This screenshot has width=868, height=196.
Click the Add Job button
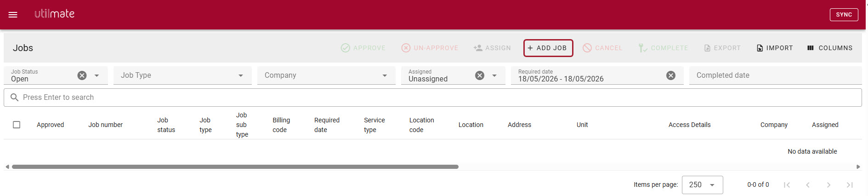click(x=548, y=48)
